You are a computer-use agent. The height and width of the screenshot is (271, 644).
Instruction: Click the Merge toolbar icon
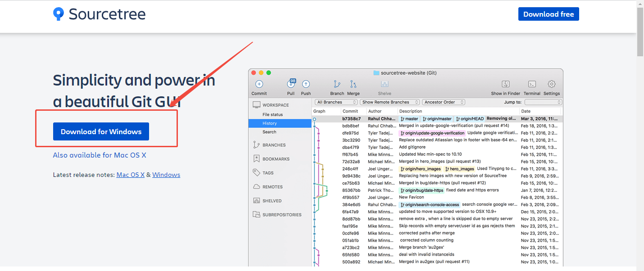point(353,84)
